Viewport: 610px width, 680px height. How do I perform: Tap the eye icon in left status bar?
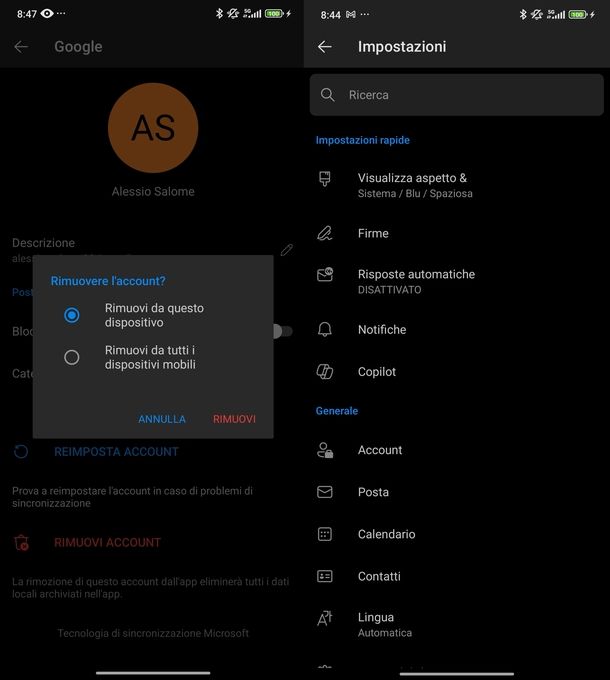47,13
